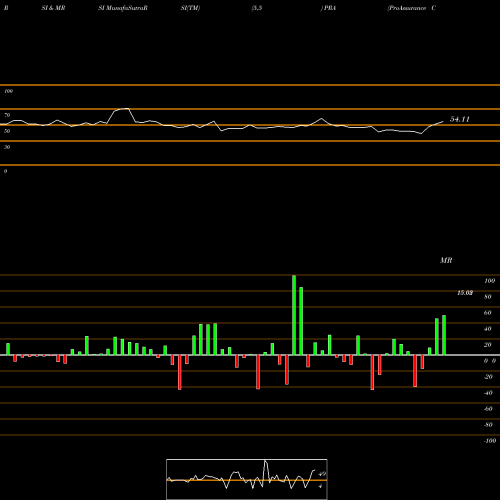Click the MR axis label 60
This screenshot has width=500, height=500.
488,313
